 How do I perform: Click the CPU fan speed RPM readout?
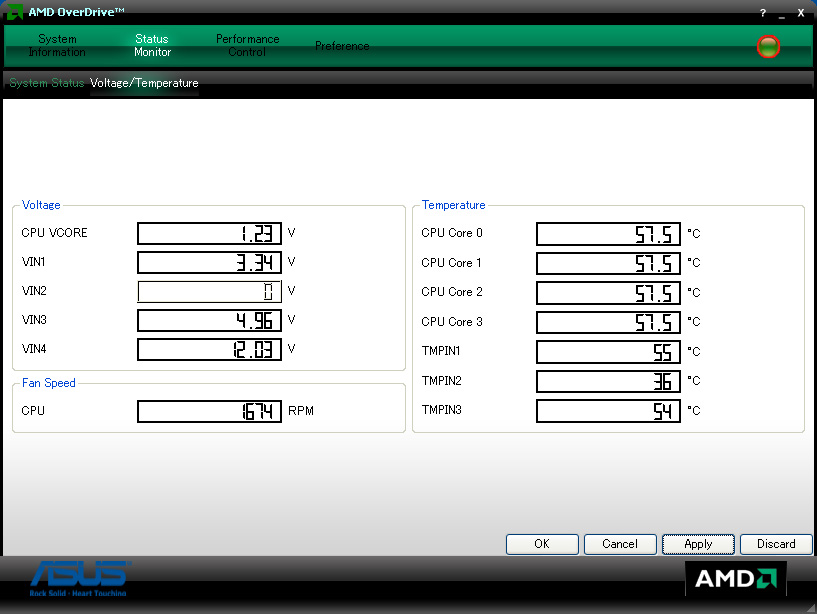click(x=209, y=411)
